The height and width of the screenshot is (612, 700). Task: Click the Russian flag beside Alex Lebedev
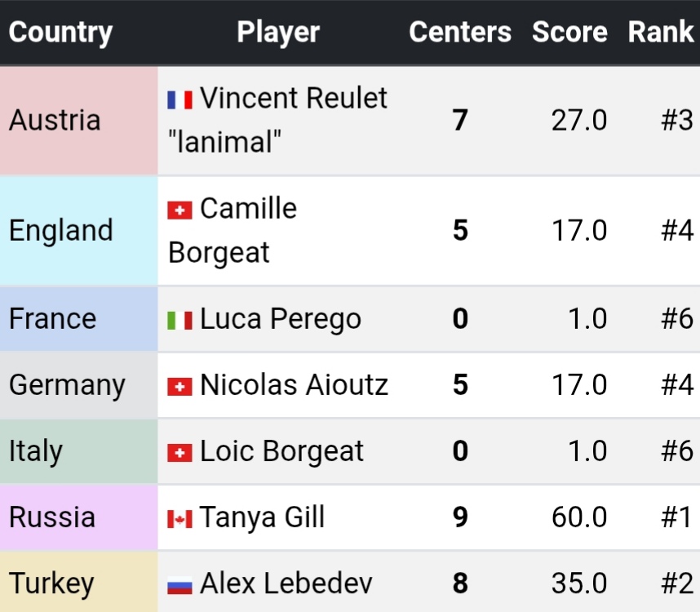click(179, 584)
